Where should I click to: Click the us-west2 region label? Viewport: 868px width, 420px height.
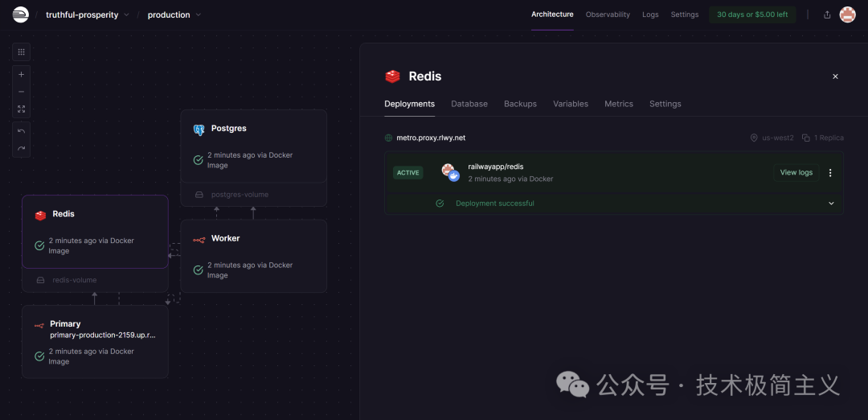pyautogui.click(x=778, y=138)
